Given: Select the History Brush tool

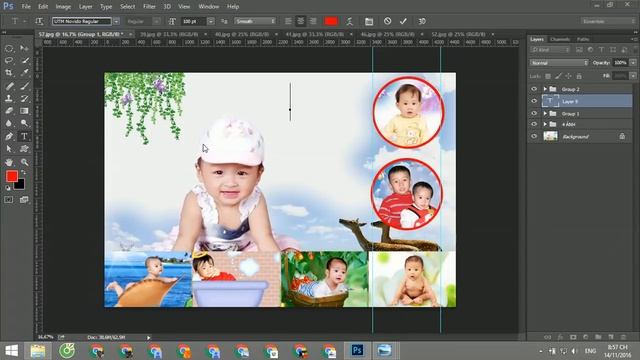Looking at the screenshot, I should pos(24,98).
